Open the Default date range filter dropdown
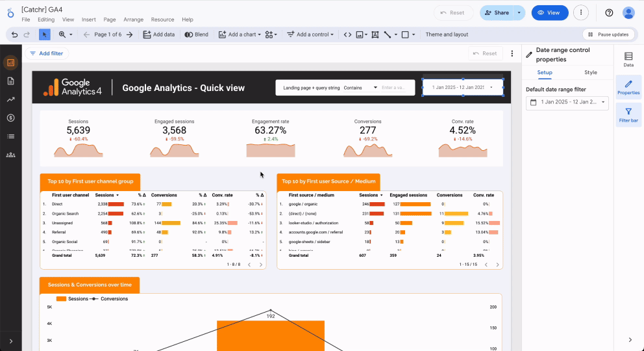644x351 pixels. [x=567, y=102]
